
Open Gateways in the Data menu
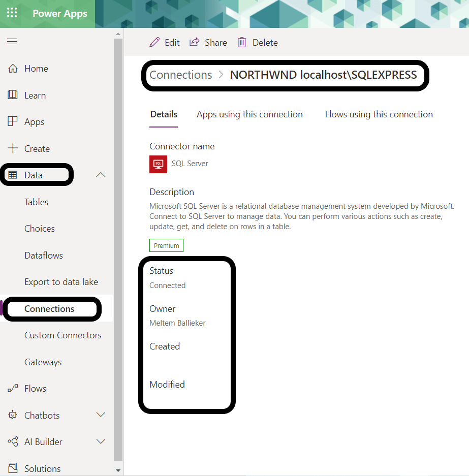pyautogui.click(x=43, y=362)
